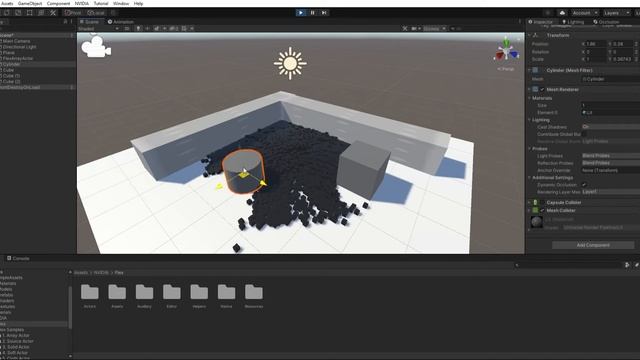Switch to the Scene tab
This screenshot has height=360, width=640.
coord(89,22)
